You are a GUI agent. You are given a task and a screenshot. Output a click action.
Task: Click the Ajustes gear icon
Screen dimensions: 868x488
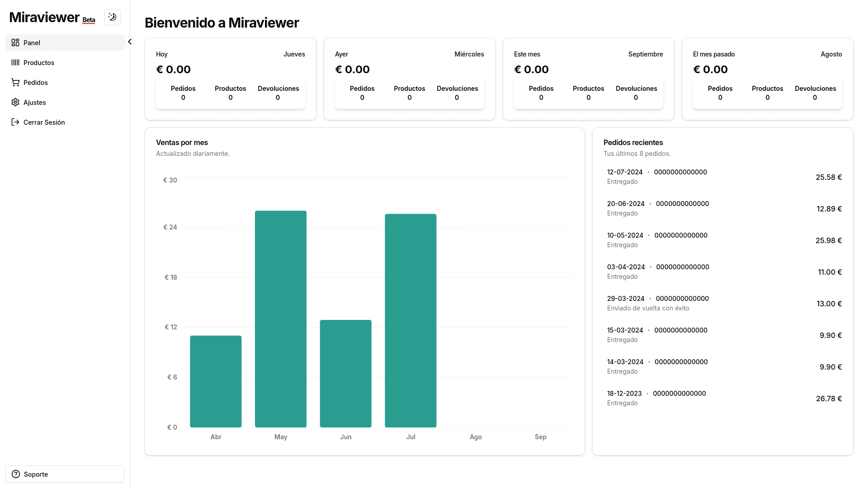15,102
